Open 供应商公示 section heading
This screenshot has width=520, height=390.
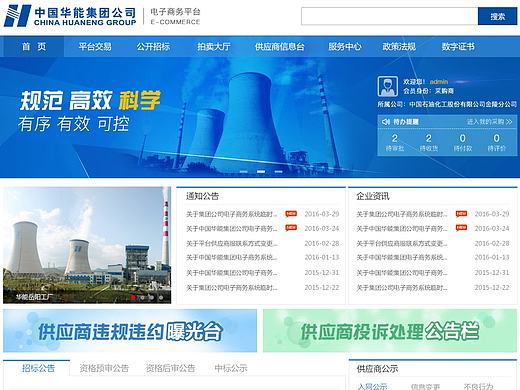coord(377,369)
